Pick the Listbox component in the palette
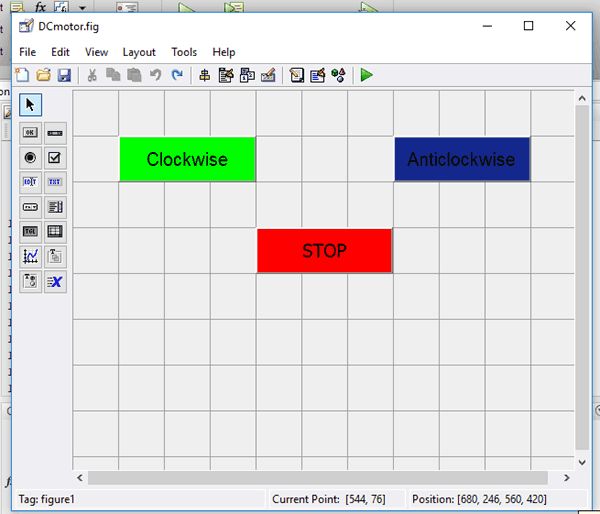This screenshot has height=514, width=600. click(55, 207)
